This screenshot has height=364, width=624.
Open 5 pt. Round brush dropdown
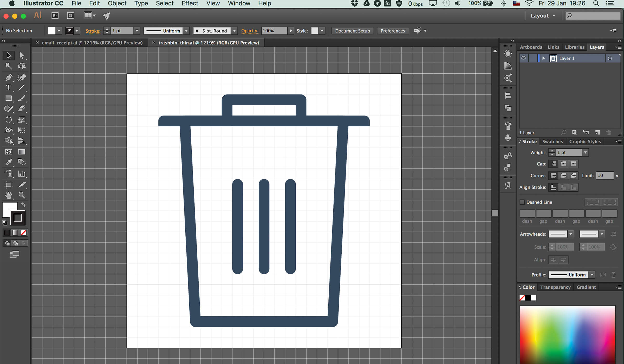[234, 31]
